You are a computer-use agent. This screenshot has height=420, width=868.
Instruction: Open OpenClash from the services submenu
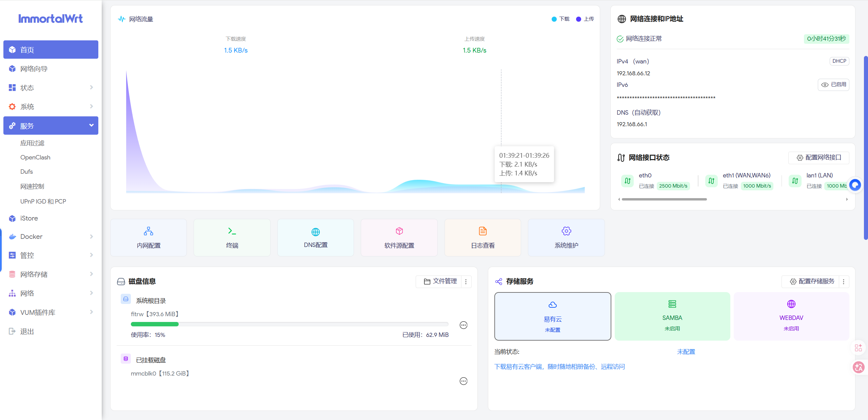35,157
